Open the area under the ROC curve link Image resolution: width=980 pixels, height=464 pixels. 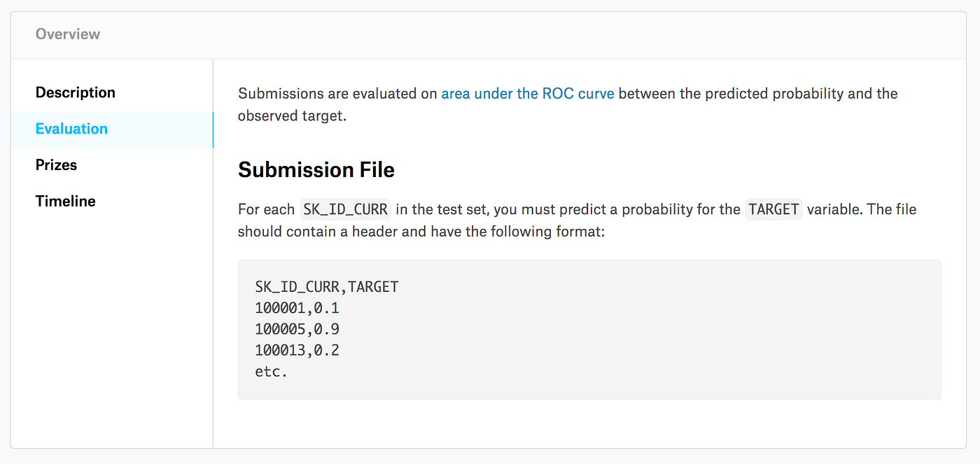[527, 93]
